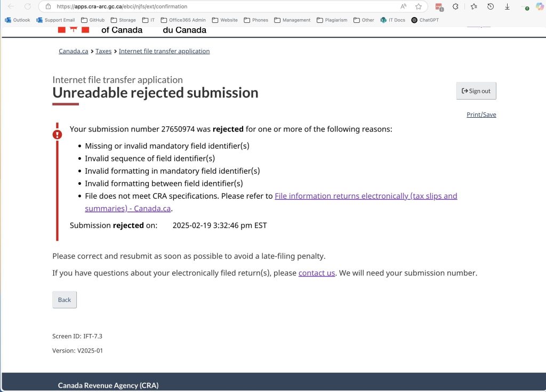
Task: Click the browser back arrow icon
Action: (x=11, y=6)
